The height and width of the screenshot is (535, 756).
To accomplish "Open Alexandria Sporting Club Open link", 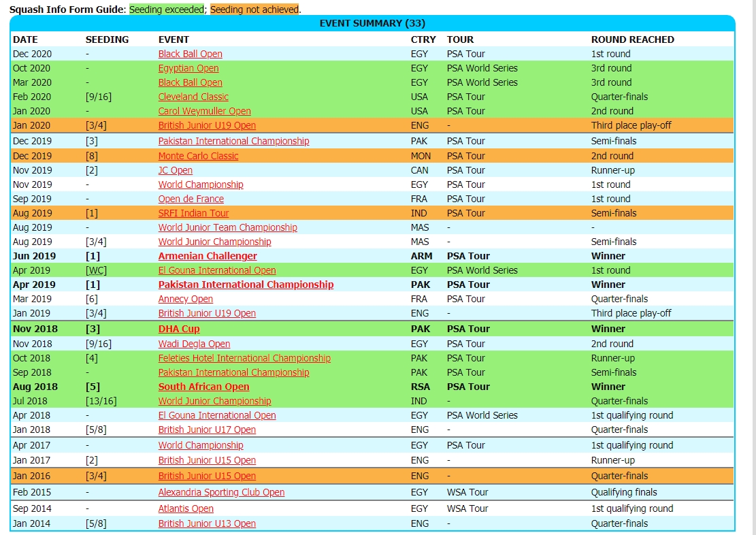I will [221, 492].
